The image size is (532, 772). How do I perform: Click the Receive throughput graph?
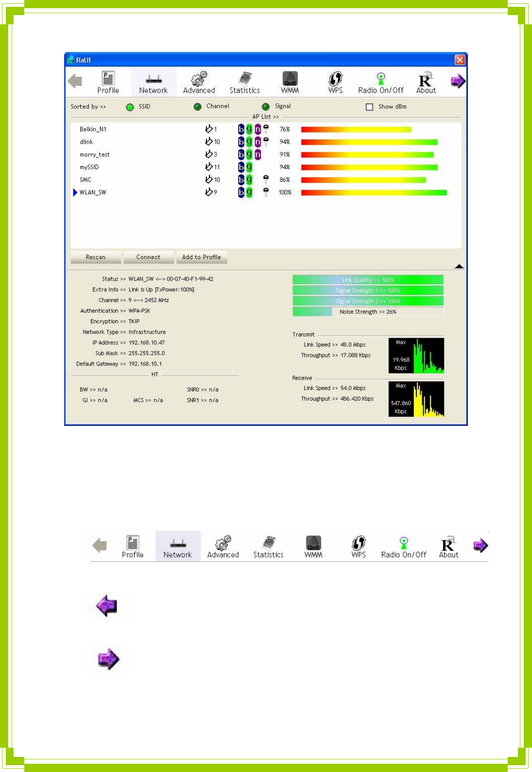tap(416, 399)
